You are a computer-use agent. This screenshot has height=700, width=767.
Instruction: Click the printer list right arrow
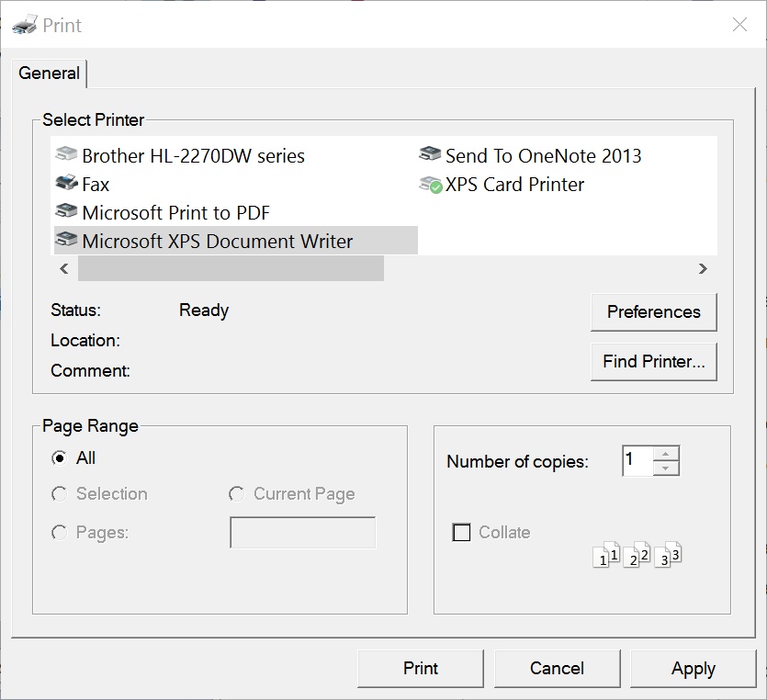[x=703, y=268]
